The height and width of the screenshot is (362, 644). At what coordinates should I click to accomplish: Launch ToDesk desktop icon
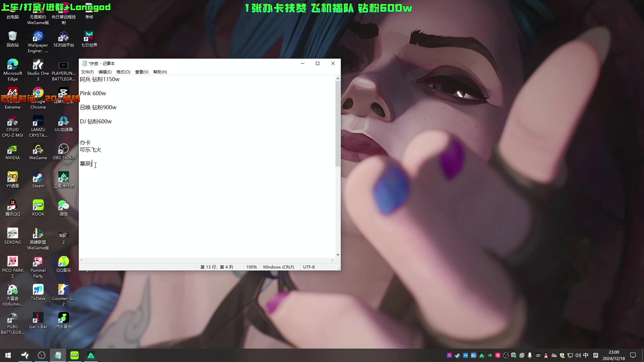pos(38,292)
